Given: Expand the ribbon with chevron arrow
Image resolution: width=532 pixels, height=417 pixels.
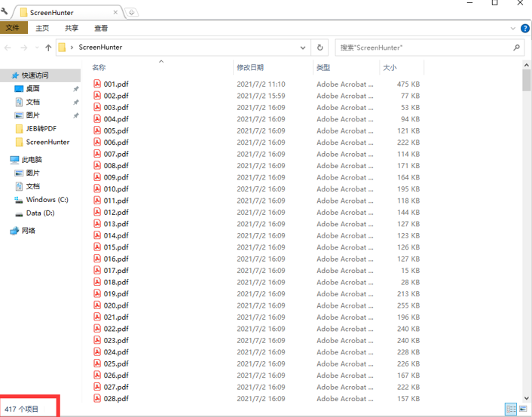Looking at the screenshot, I should [x=512, y=29].
